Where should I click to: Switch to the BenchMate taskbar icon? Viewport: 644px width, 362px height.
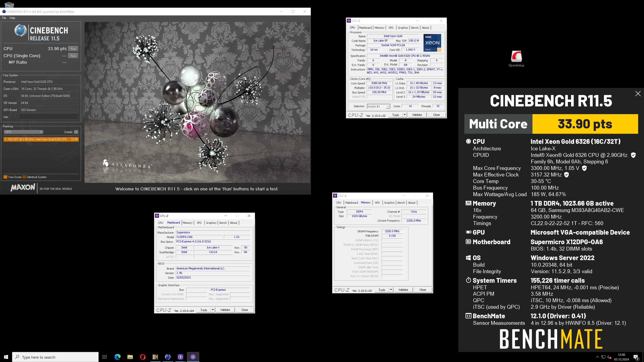[155, 357]
